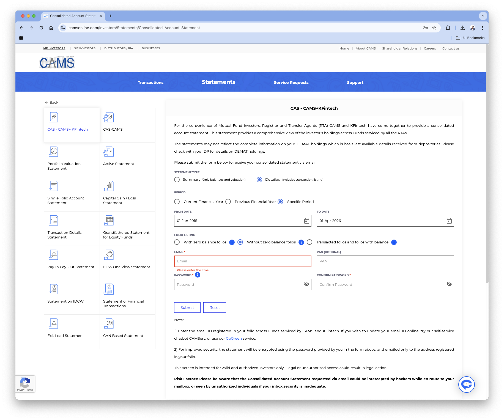
Task: Click the Transaction Details Statement icon
Action: coord(54,220)
